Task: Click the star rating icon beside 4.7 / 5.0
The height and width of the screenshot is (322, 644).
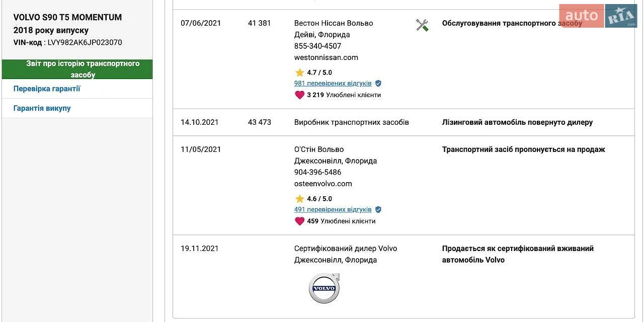Action: [x=300, y=72]
